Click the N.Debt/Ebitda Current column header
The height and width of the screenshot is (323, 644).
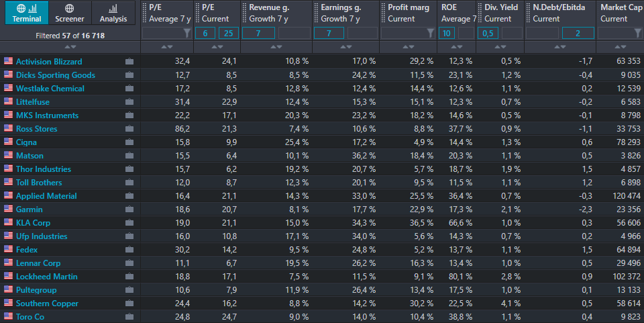559,13
